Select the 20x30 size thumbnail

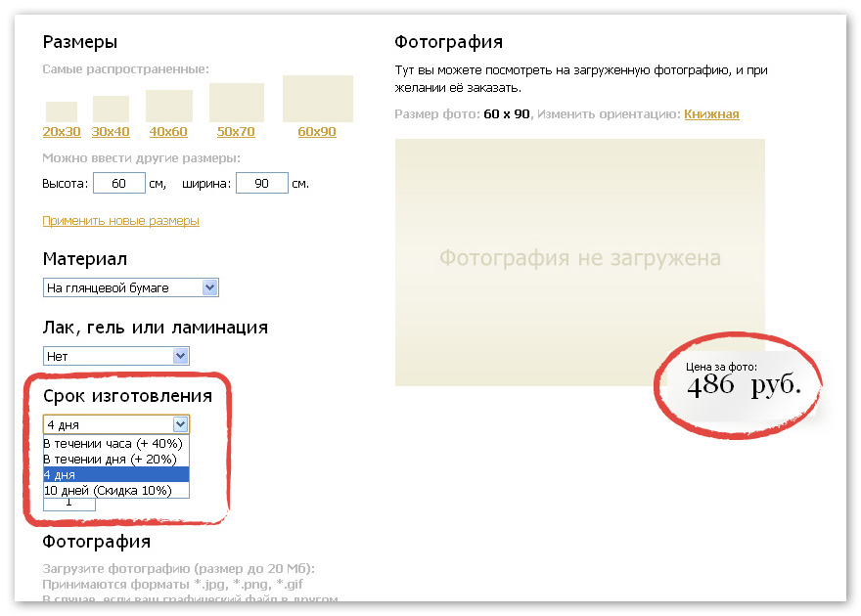(62, 111)
